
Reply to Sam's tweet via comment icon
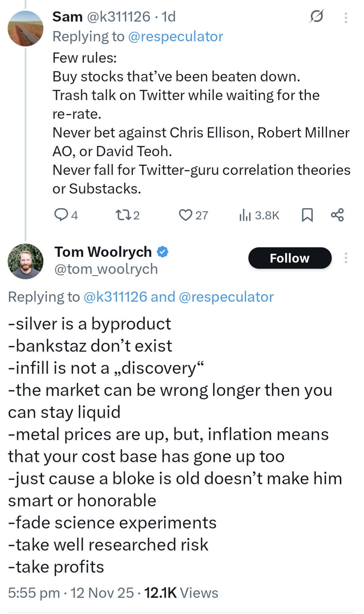coord(61,215)
